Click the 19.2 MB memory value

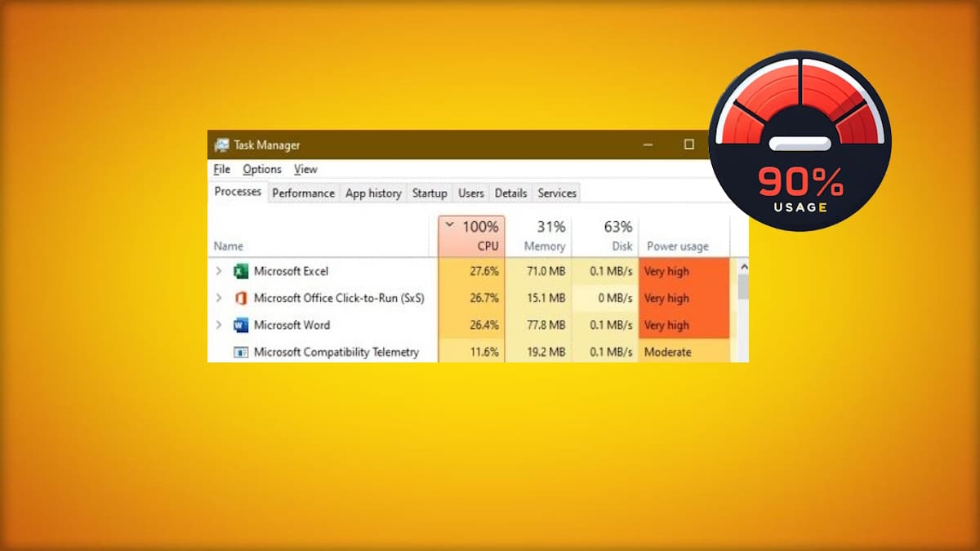(546, 352)
